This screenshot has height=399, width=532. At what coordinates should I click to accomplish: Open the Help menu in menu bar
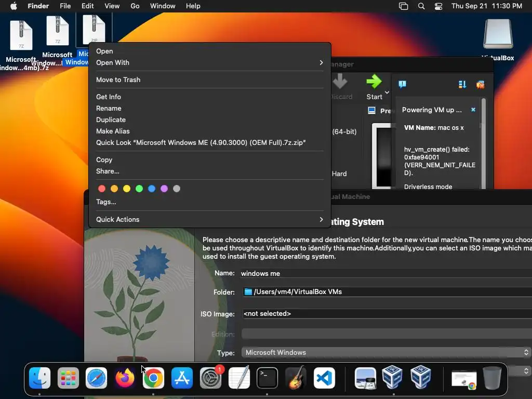193,6
